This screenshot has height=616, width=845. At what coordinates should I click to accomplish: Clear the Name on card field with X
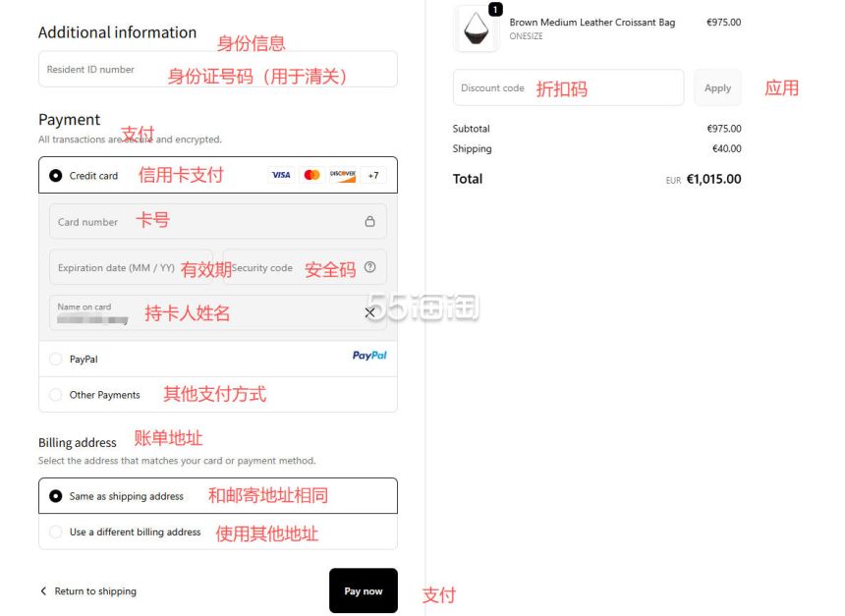pos(369,312)
